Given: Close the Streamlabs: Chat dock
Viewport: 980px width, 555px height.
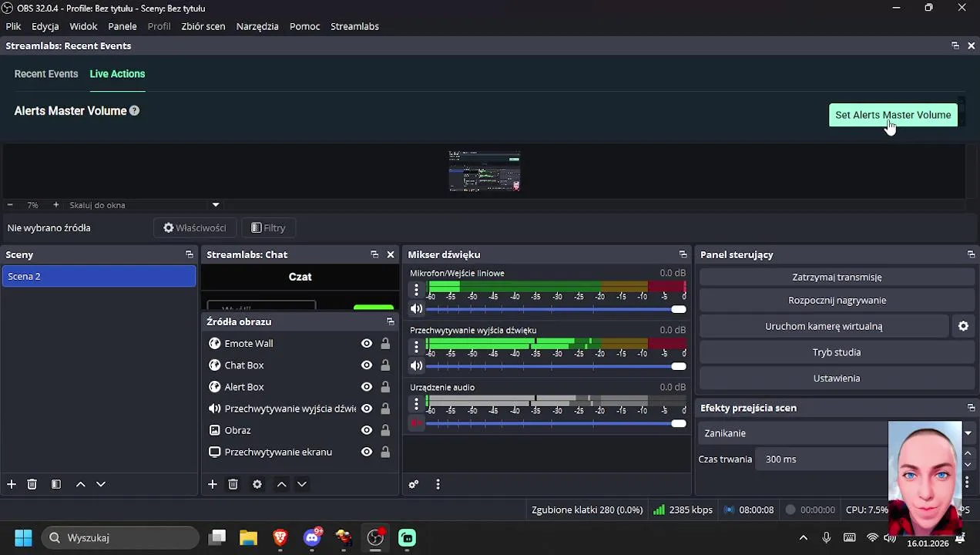Looking at the screenshot, I should [x=391, y=254].
